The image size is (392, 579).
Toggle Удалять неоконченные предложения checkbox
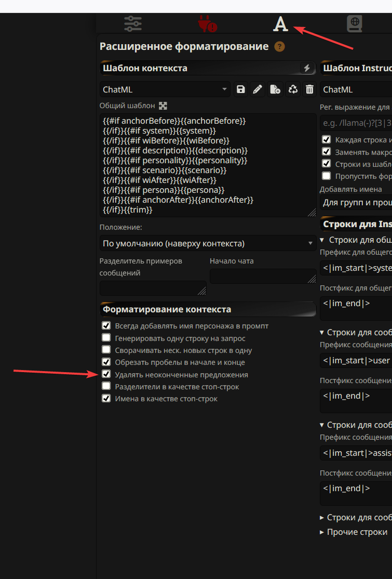pyautogui.click(x=106, y=374)
